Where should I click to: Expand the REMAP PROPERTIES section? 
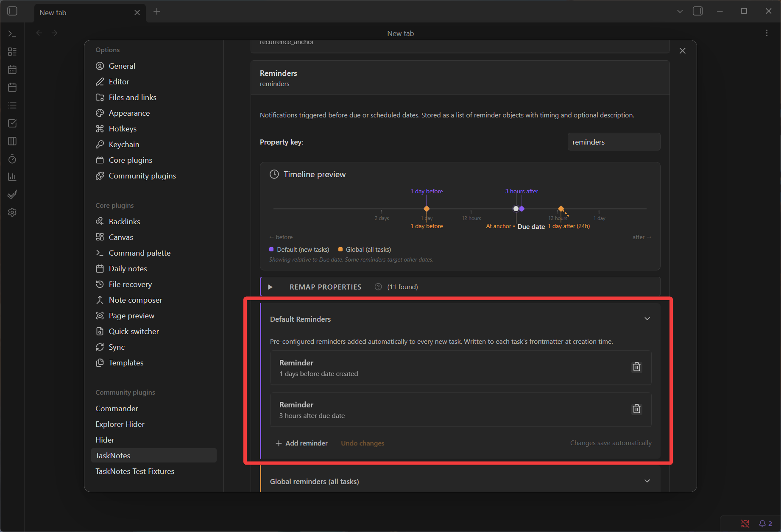click(271, 287)
